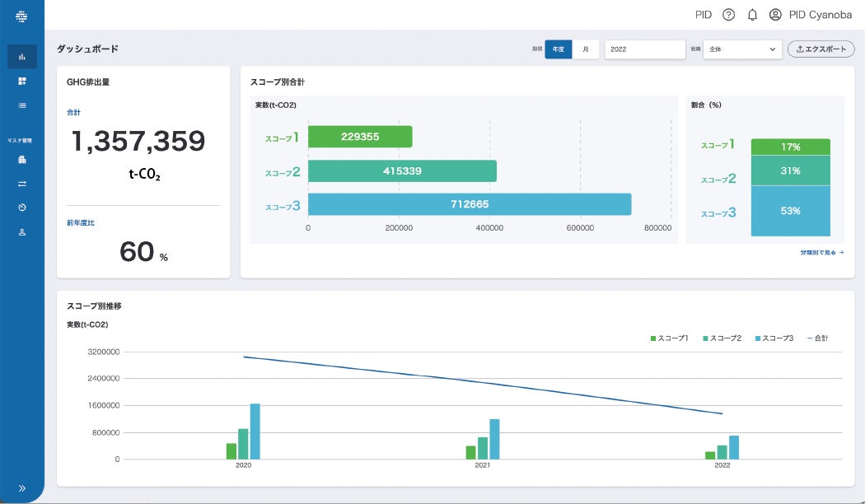The image size is (865, 504).
Task: Toggle スコープ3 series in chart legend
Action: pos(774,338)
